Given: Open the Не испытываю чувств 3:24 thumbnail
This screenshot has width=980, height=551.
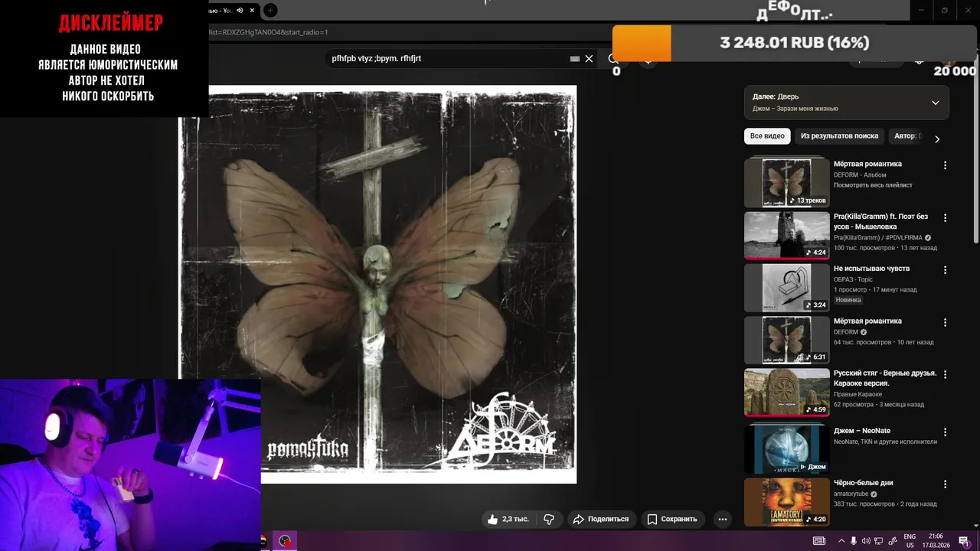Looking at the screenshot, I should (787, 288).
